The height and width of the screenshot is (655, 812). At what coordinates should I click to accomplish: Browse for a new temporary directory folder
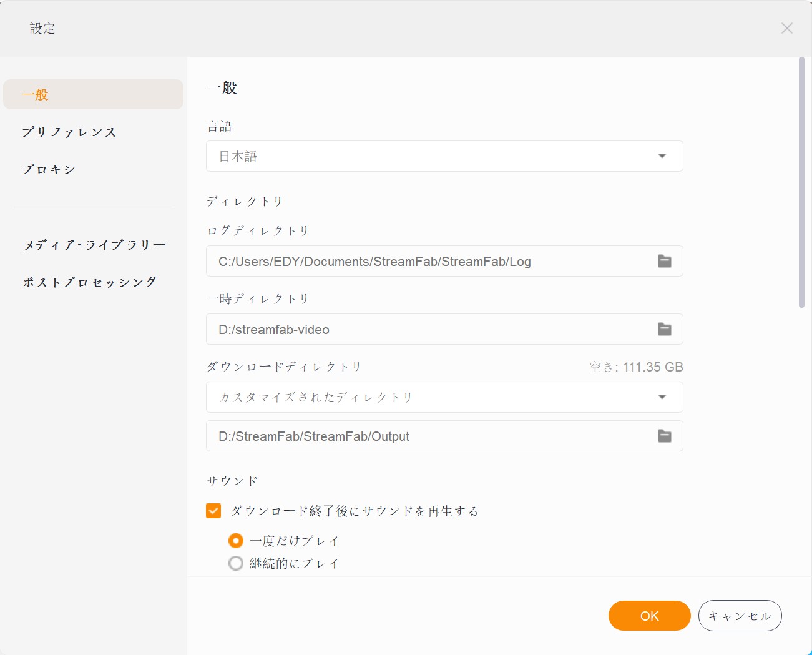664,329
